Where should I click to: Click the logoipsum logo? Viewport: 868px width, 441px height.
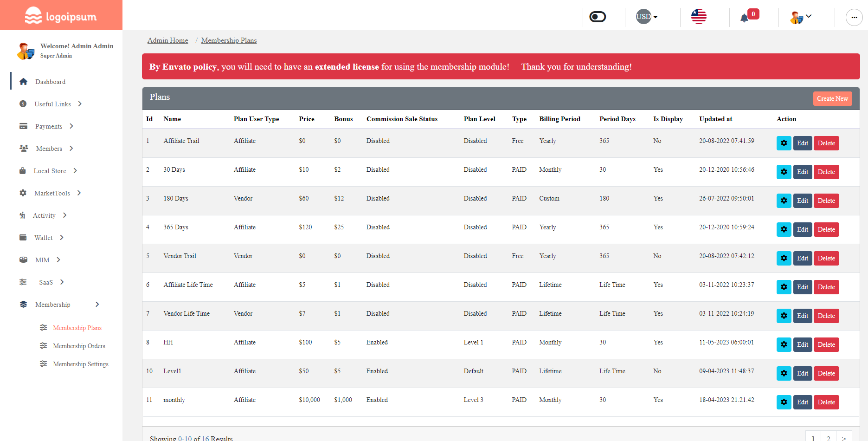coord(60,15)
